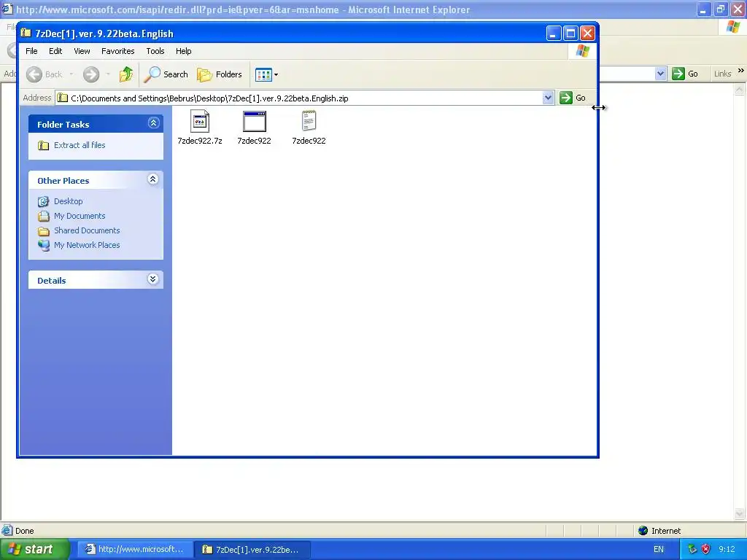747x560 pixels.
Task: Open the File menu
Action: [x=31, y=51]
